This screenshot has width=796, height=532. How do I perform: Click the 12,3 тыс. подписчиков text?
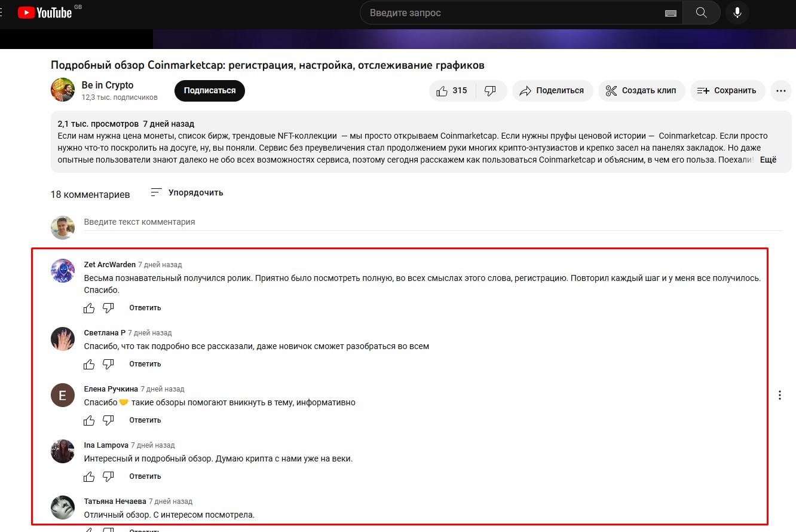click(120, 97)
